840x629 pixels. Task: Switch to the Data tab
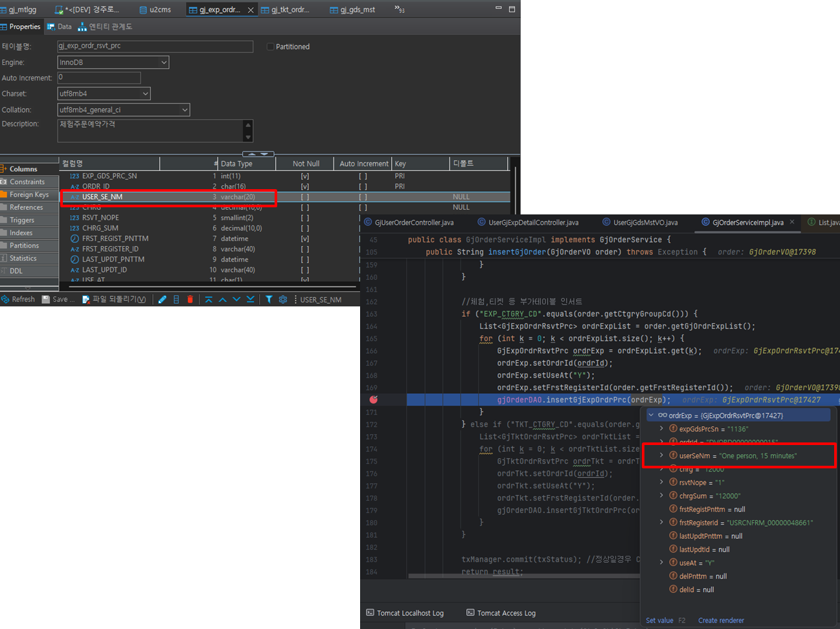60,27
